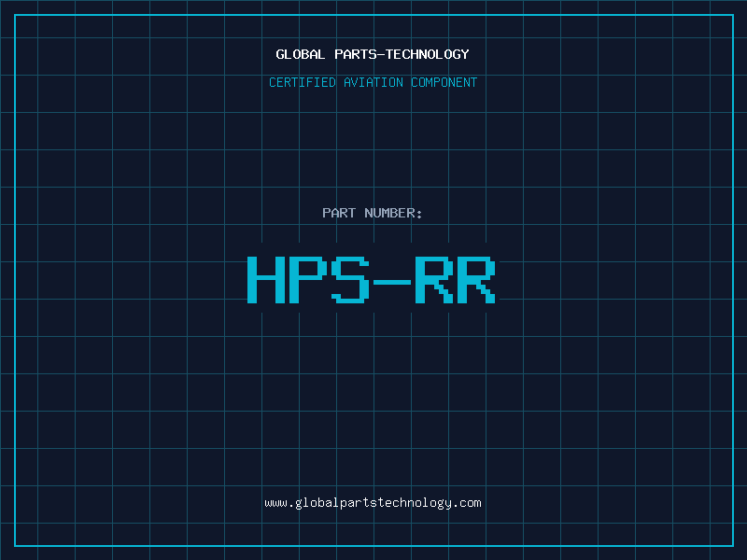Image resolution: width=747 pixels, height=560 pixels.
Task: Click the letter S in HPS-RR
Action: tap(349, 280)
